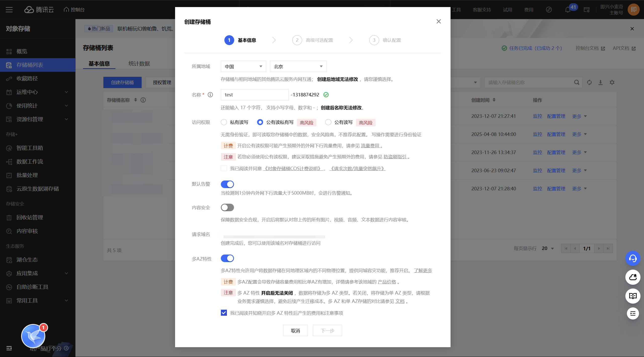Open the 流量费用 link
Image resolution: width=644 pixels, height=357 pixels.
[x=370, y=146]
